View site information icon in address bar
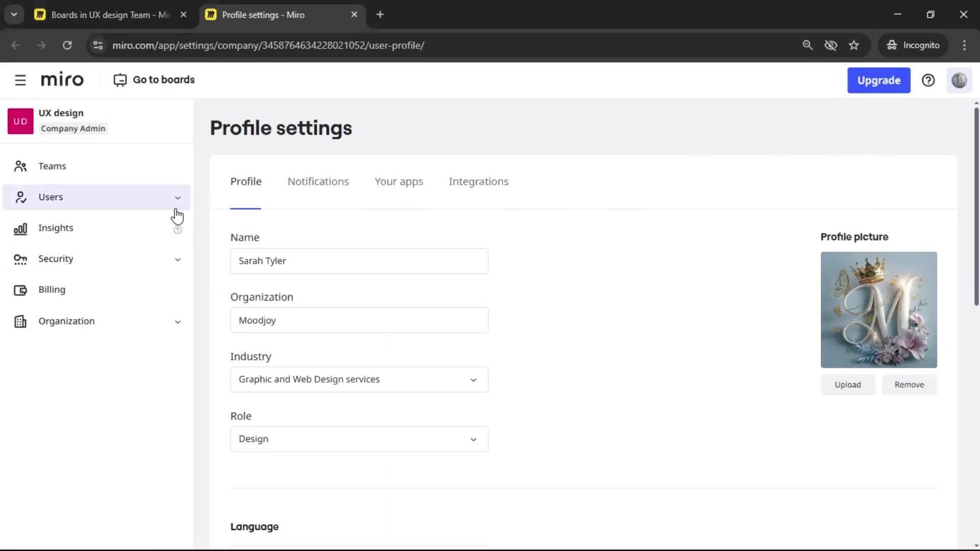Screen dimensions: 980x551 point(98,45)
